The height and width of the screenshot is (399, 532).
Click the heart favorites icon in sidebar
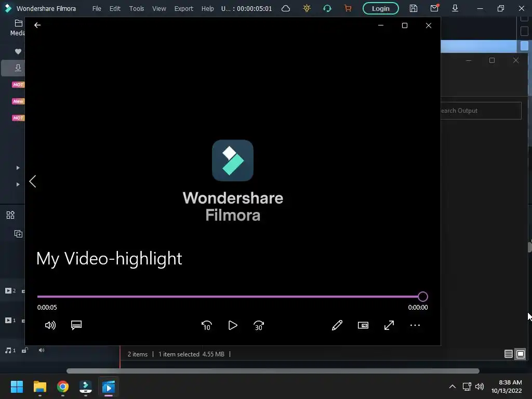[x=18, y=51]
